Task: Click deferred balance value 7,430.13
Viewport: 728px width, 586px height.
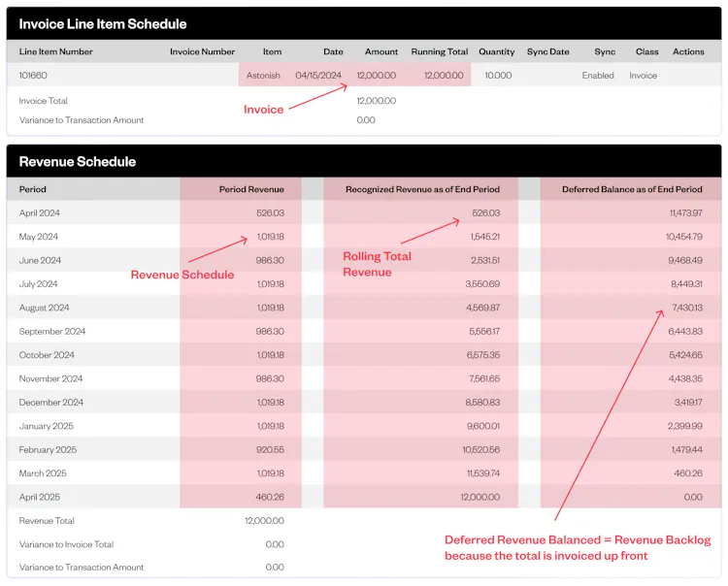Action: pyautogui.click(x=687, y=308)
